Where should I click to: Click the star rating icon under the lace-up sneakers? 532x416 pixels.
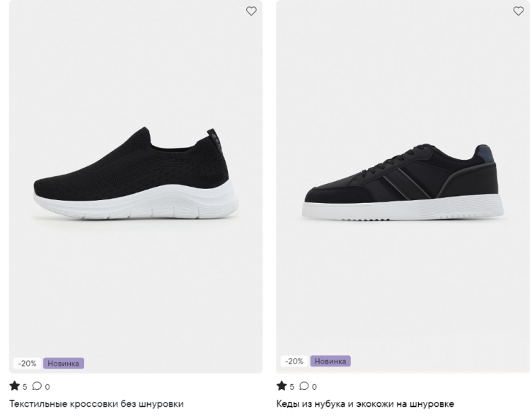(282, 386)
